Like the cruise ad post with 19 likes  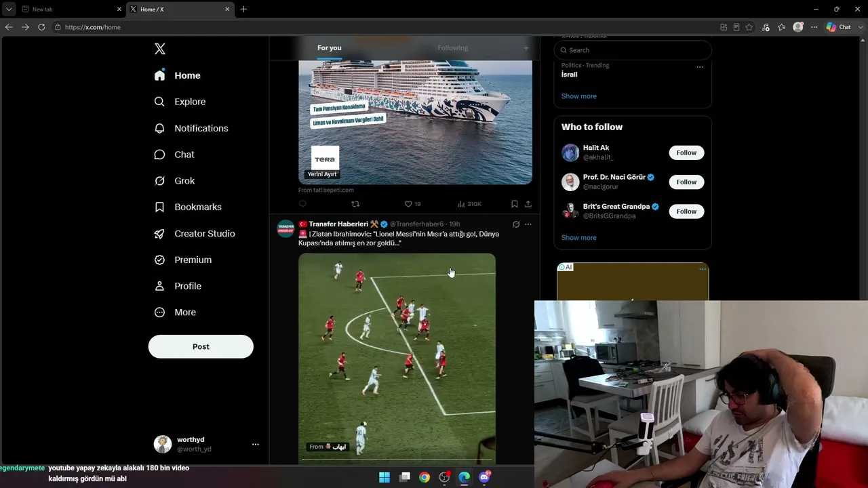[412, 204]
